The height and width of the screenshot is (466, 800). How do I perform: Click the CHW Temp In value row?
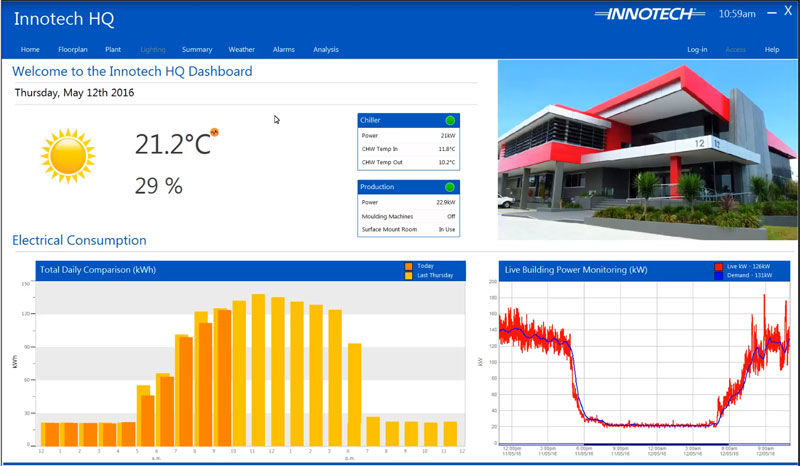point(408,149)
